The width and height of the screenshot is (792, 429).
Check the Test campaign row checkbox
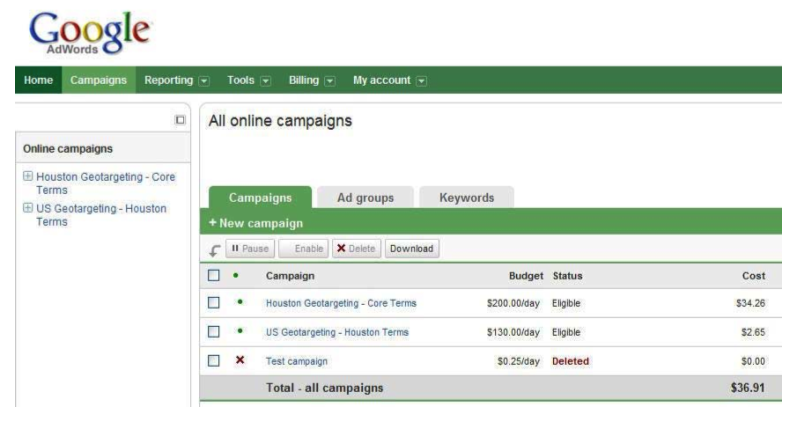click(214, 361)
